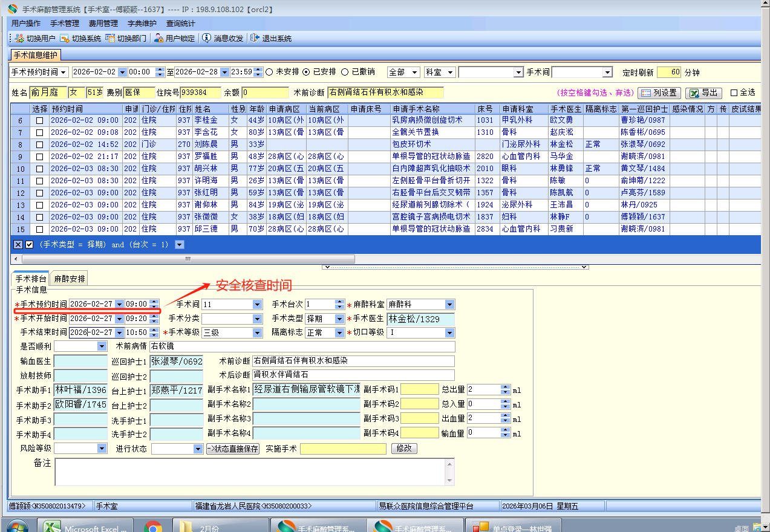Image resolution: width=770 pixels, height=532 pixels.
Task: Open the 手术类型 择期 dropdown
Action: [x=339, y=319]
